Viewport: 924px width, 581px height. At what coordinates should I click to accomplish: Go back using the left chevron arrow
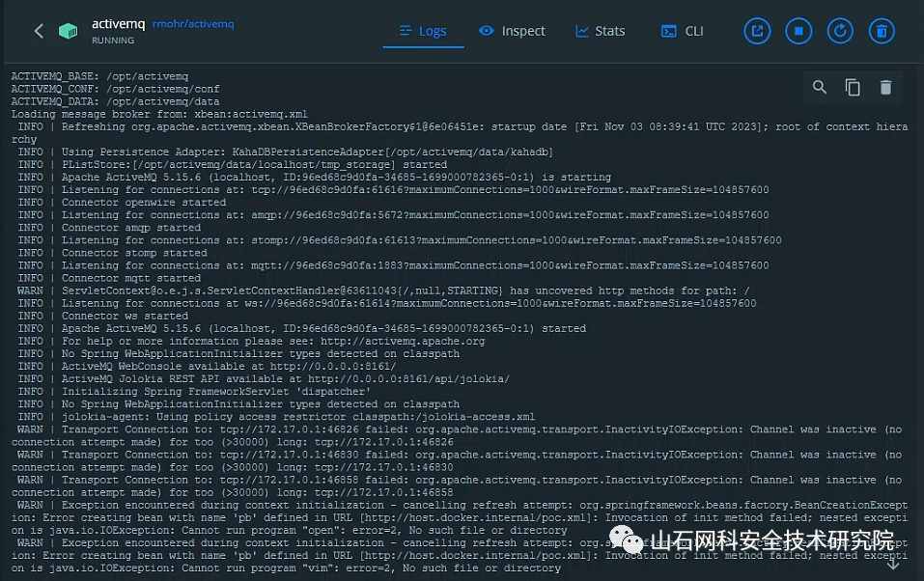(x=39, y=31)
